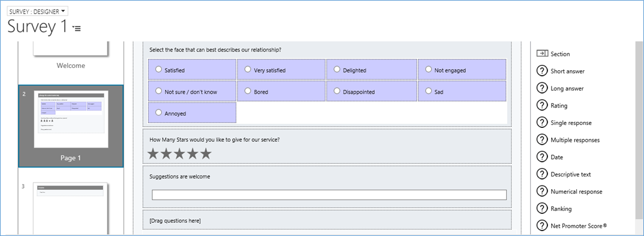Click the fifth rating star
This screenshot has width=644, height=236.
(206, 154)
